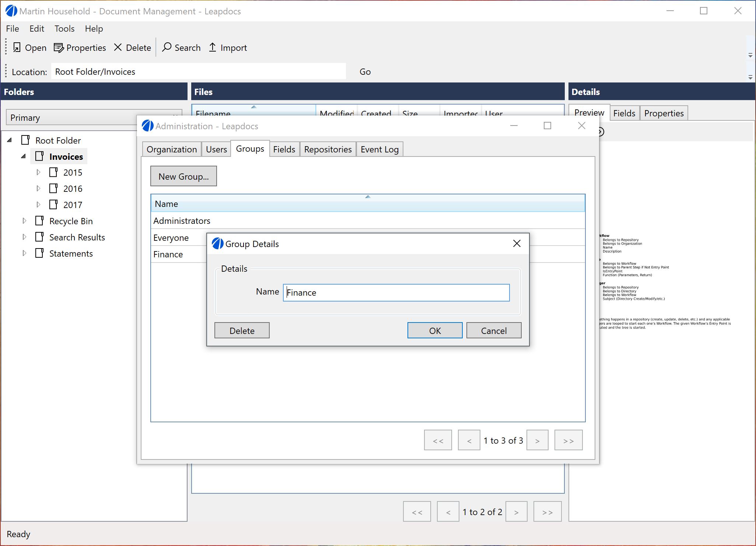Click toolbar overflow arrow beside Import row
This screenshot has height=546, width=756.
tap(750, 55)
